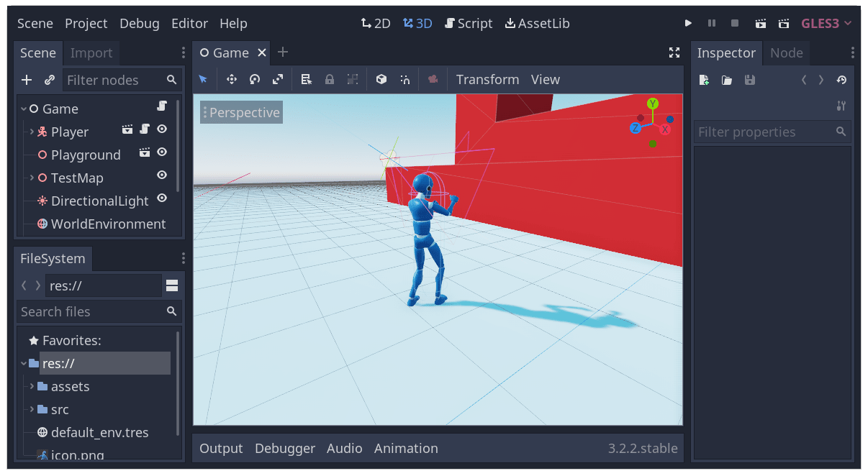
Task: Select the Scale mode tool
Action: coord(278,79)
